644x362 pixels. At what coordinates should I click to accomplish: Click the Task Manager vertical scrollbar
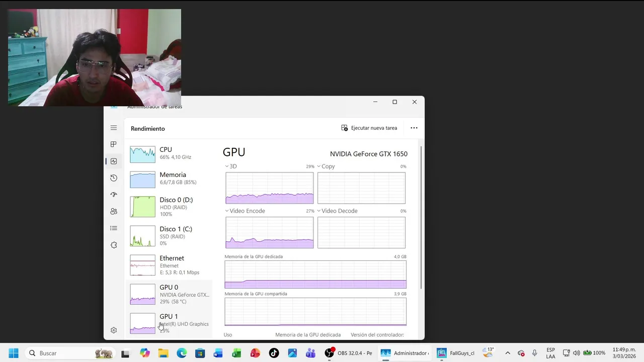tap(421, 217)
